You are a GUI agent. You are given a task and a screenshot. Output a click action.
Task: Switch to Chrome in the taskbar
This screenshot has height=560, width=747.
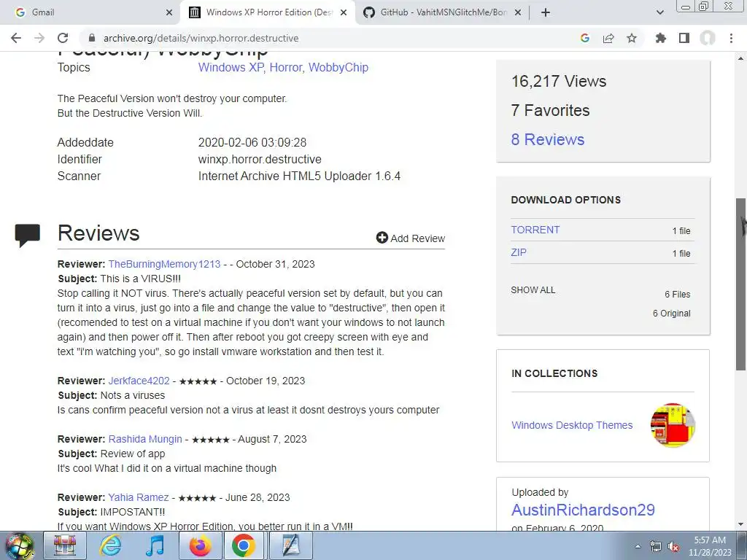(244, 545)
